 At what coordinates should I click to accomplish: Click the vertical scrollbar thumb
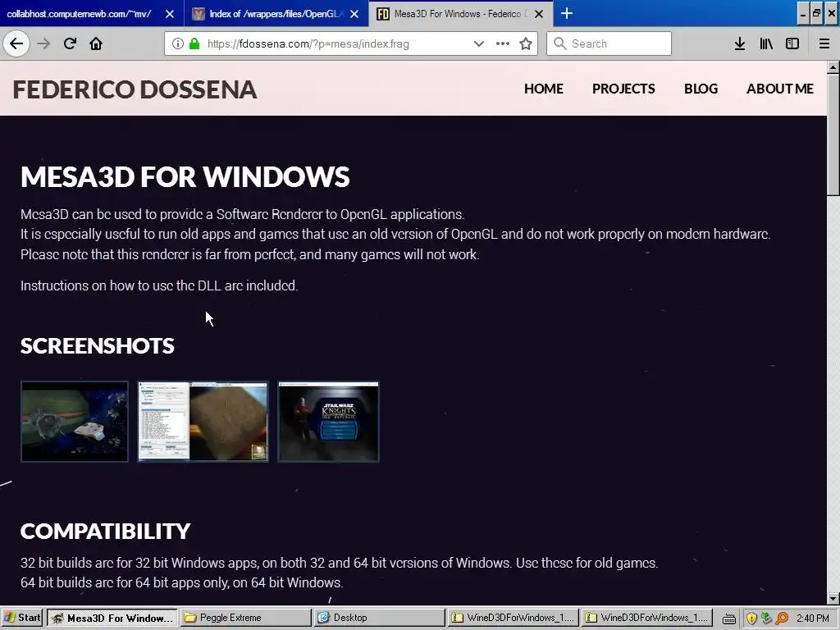(833, 135)
